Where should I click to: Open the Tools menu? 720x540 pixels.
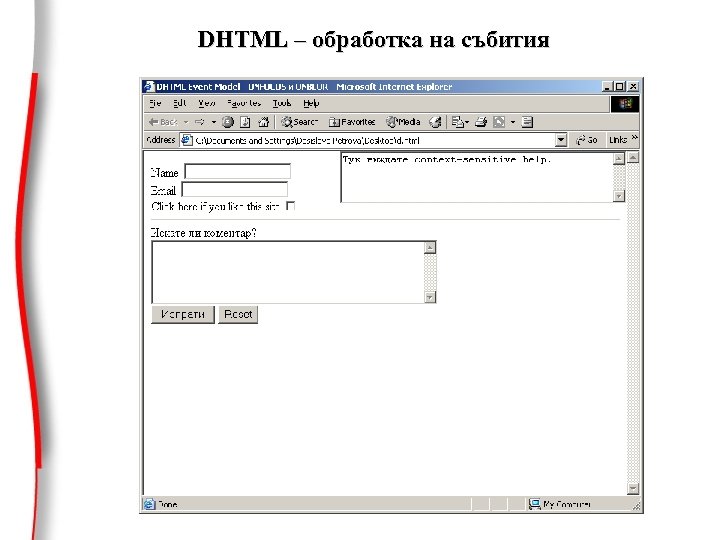coord(281,103)
